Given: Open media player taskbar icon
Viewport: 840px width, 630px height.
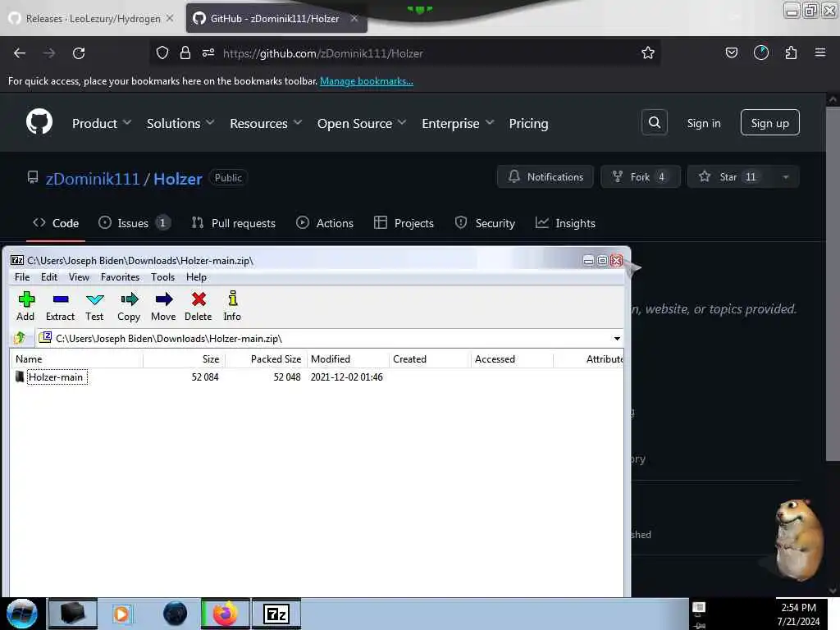Looking at the screenshot, I should tap(121, 614).
